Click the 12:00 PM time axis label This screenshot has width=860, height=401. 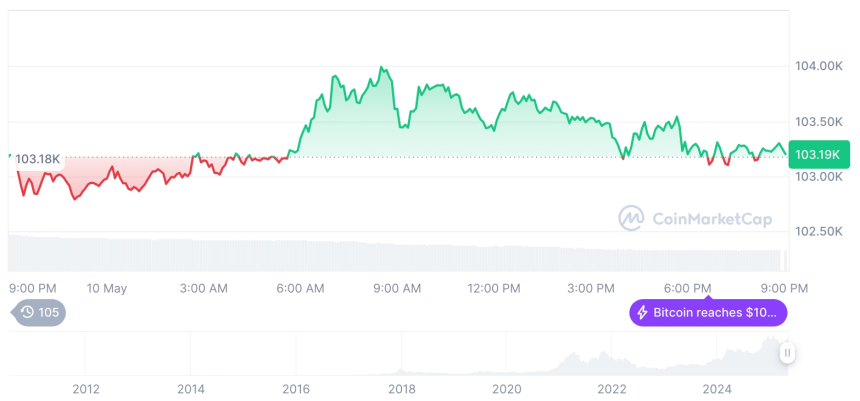tap(494, 288)
